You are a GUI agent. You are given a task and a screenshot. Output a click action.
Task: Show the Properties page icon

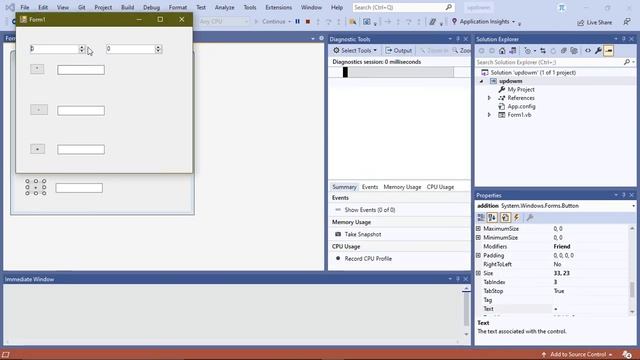(x=505, y=218)
